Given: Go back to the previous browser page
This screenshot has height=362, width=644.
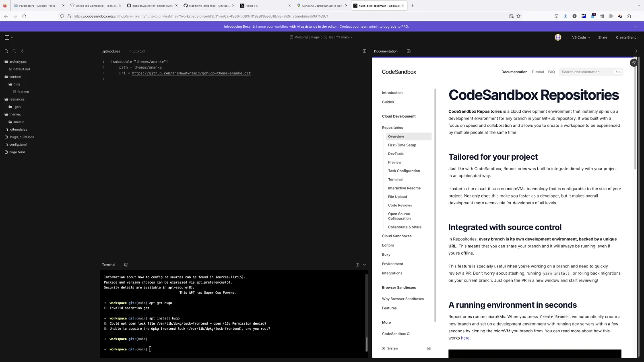Looking at the screenshot, I should point(6,16).
